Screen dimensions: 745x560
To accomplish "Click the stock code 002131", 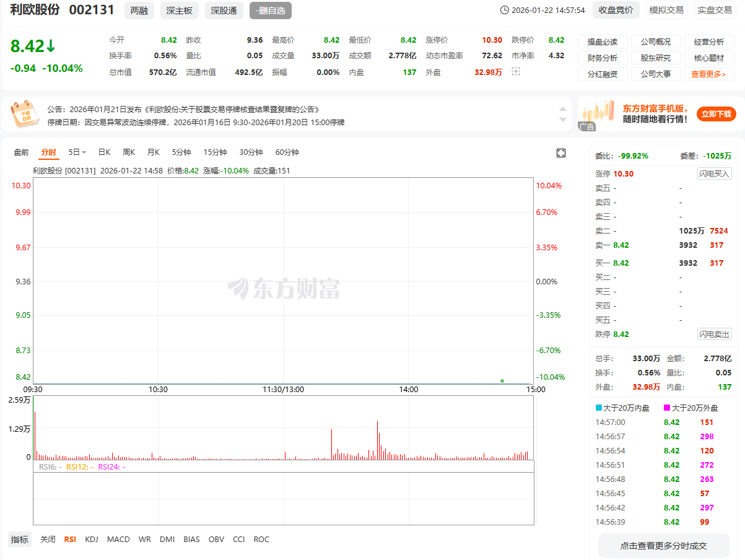I will pyautogui.click(x=92, y=11).
